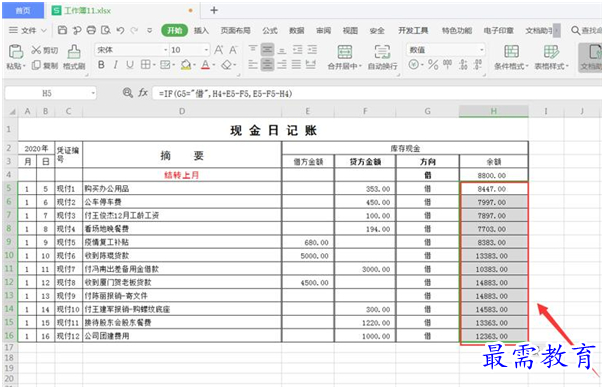Open Print Preview from quick toolbar
Viewport: 604px width, 388px height.
coord(106,30)
